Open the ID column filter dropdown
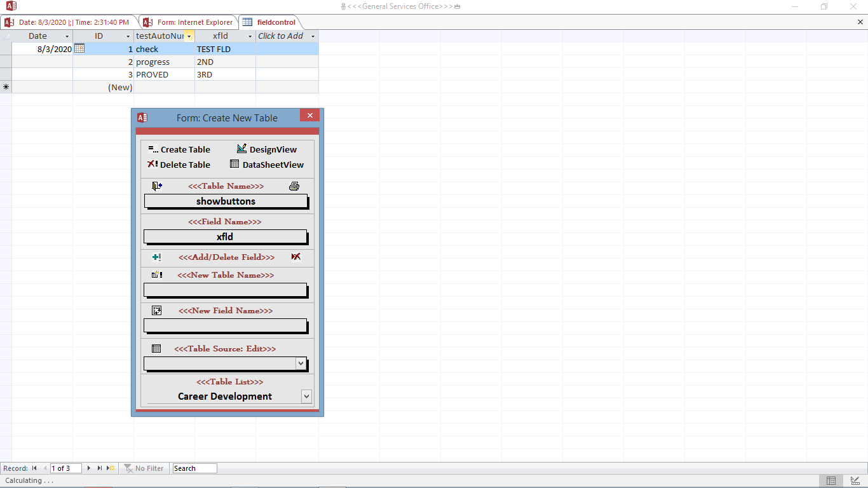 tap(128, 36)
